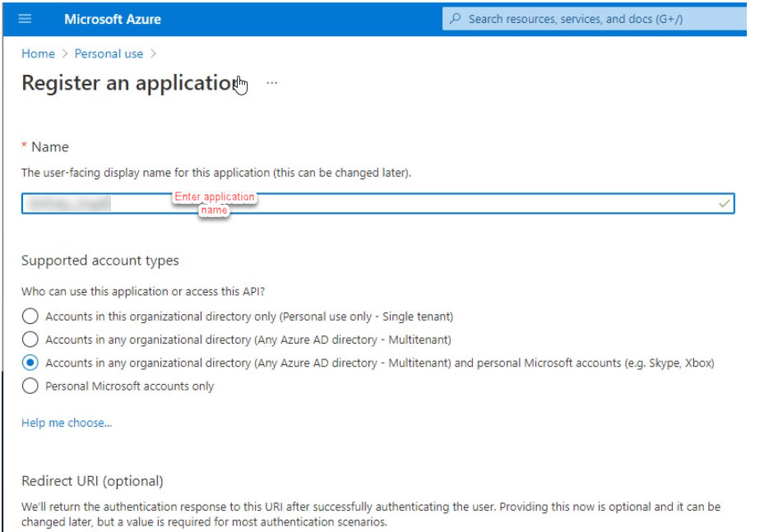Click the Redirect URI (optional) heading
Viewport: 769px width, 532px height.
click(92, 481)
